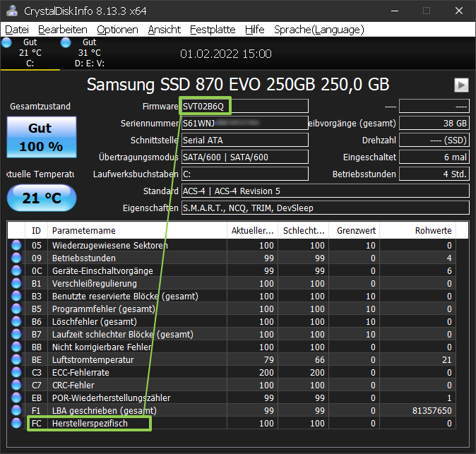Open the Festplatte menu
The width and height of the screenshot is (476, 454).
click(x=213, y=30)
